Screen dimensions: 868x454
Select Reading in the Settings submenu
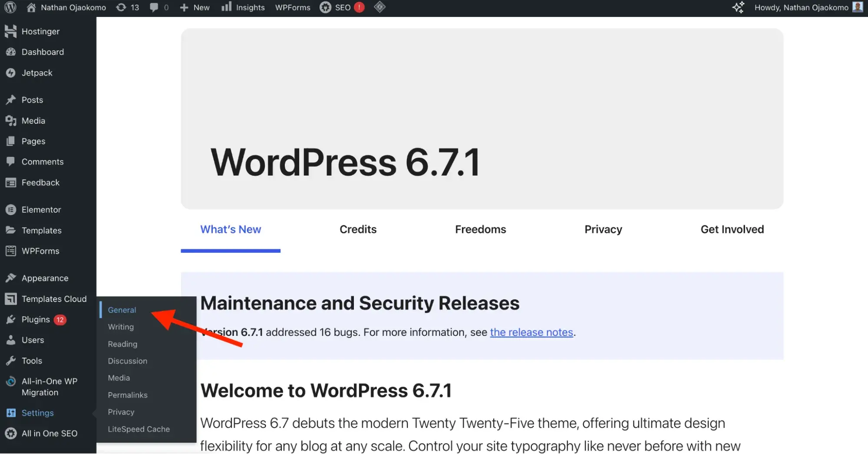tap(122, 344)
